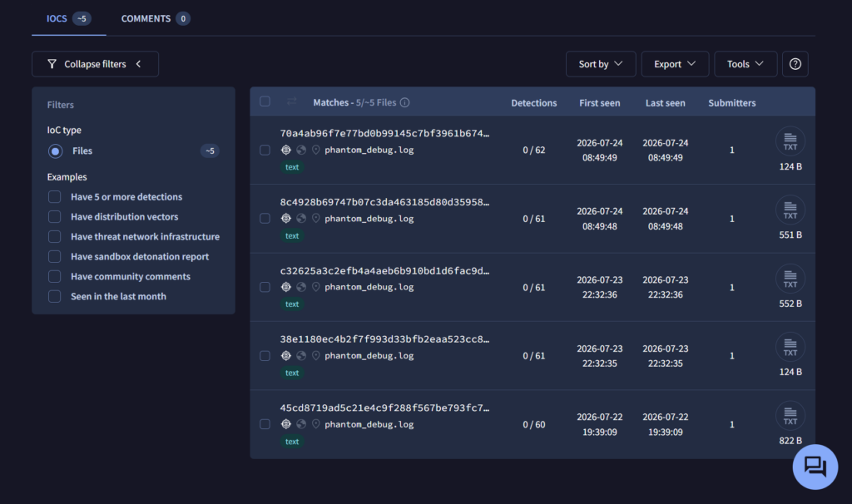The width and height of the screenshot is (852, 504).
Task: Click TXT file icon for 8c4928b6 row
Action: pos(790,210)
